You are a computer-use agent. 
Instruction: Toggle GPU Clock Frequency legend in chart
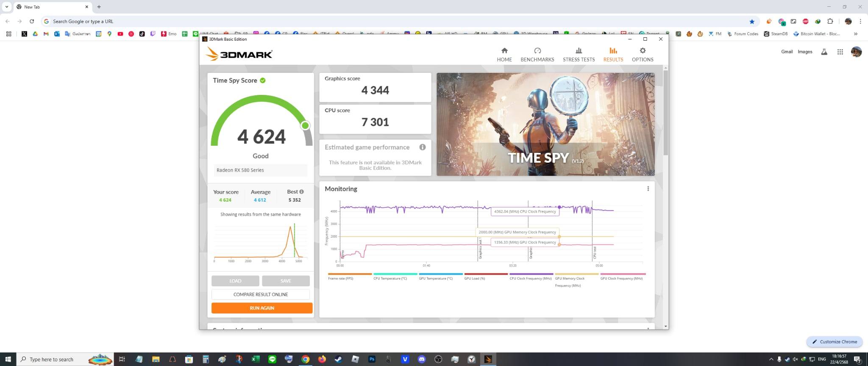(623, 277)
